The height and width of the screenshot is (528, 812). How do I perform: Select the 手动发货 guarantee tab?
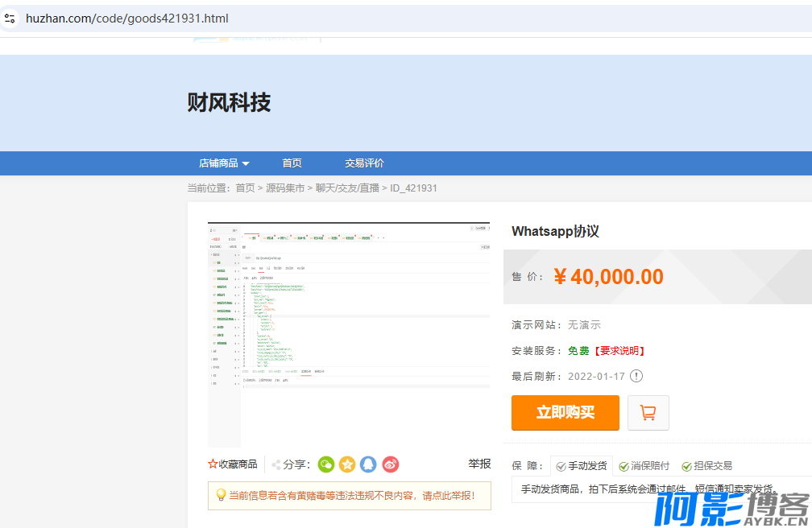582,466
